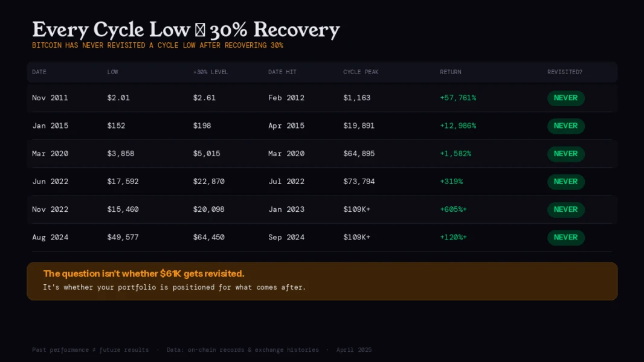Click the DATE HIT column header
Image resolution: width=644 pixels, height=362 pixels.
tap(282, 72)
